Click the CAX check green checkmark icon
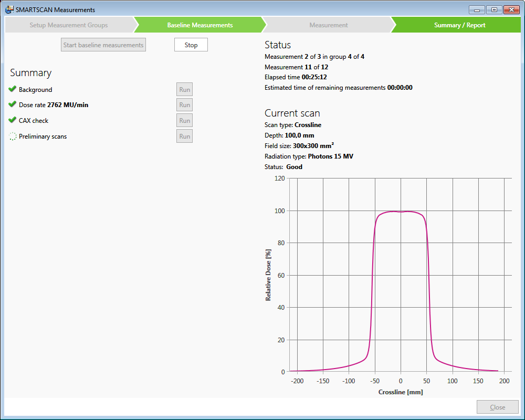Image resolution: width=525 pixels, height=420 pixels. (13, 120)
